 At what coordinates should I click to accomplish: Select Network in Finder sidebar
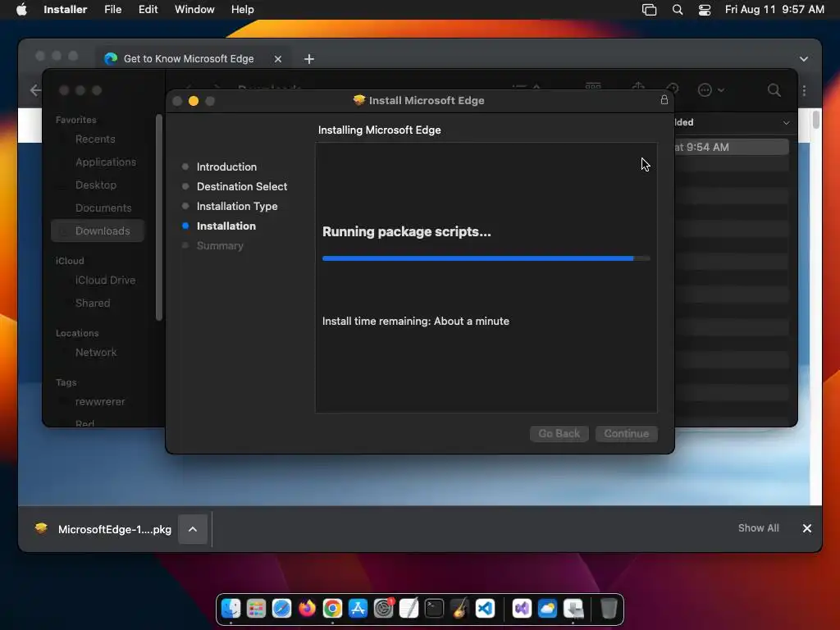coord(95,353)
